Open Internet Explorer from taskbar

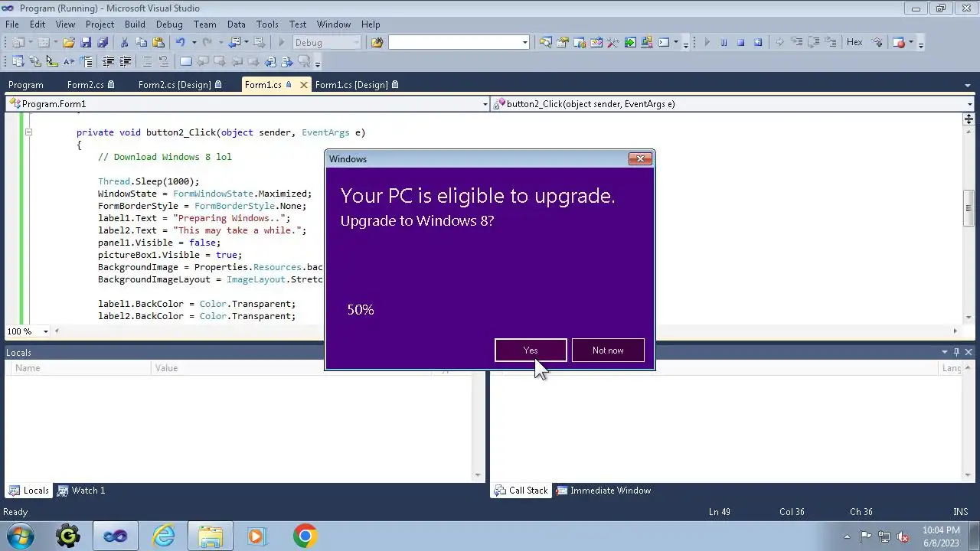pos(164,536)
